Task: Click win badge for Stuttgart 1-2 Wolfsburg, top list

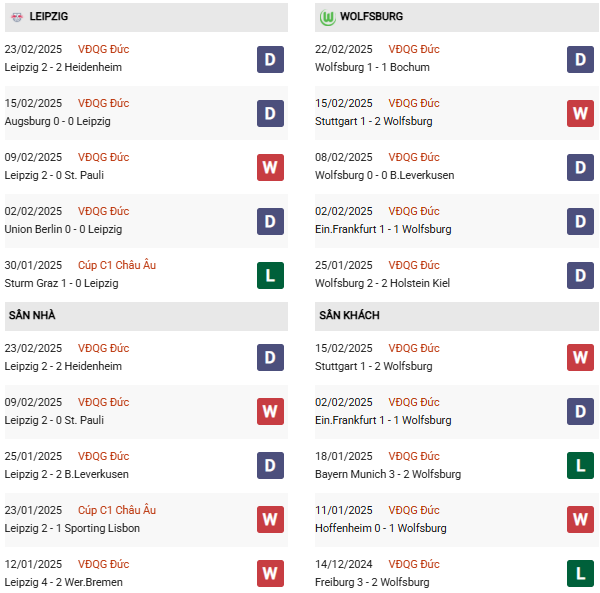Action: 580,113
